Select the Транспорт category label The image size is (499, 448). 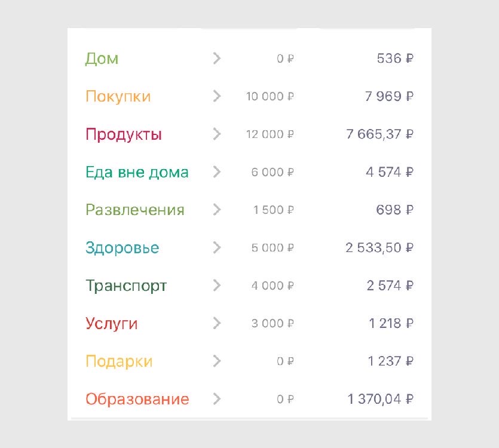(125, 286)
